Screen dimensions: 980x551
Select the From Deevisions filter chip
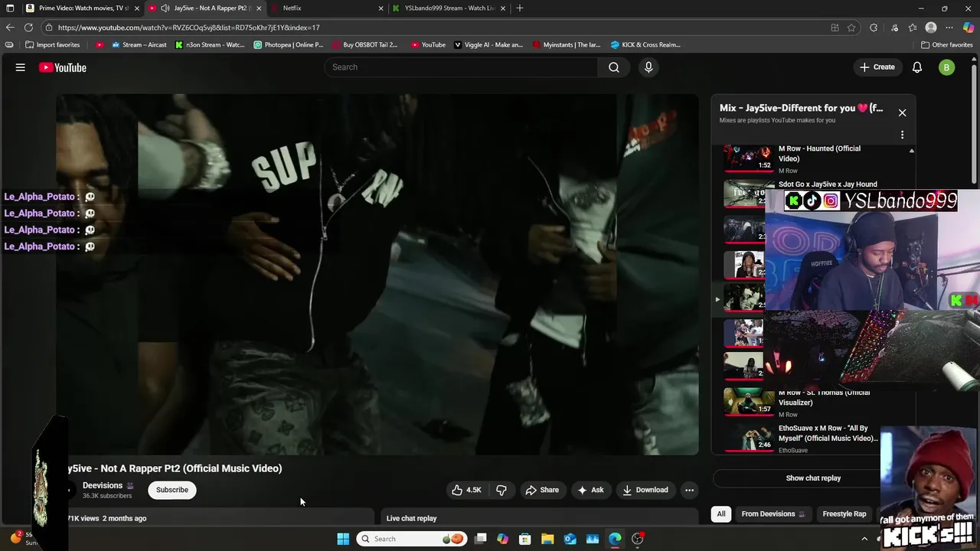(773, 514)
